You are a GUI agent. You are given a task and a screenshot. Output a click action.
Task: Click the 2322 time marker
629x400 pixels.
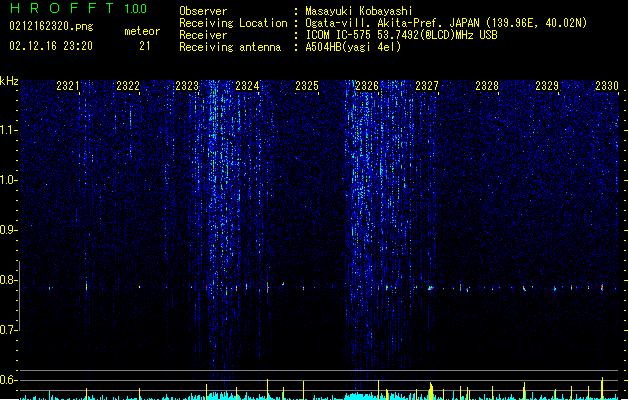128,86
